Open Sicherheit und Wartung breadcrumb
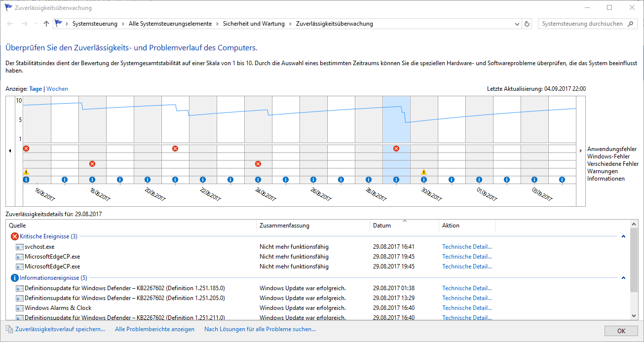 coord(254,24)
